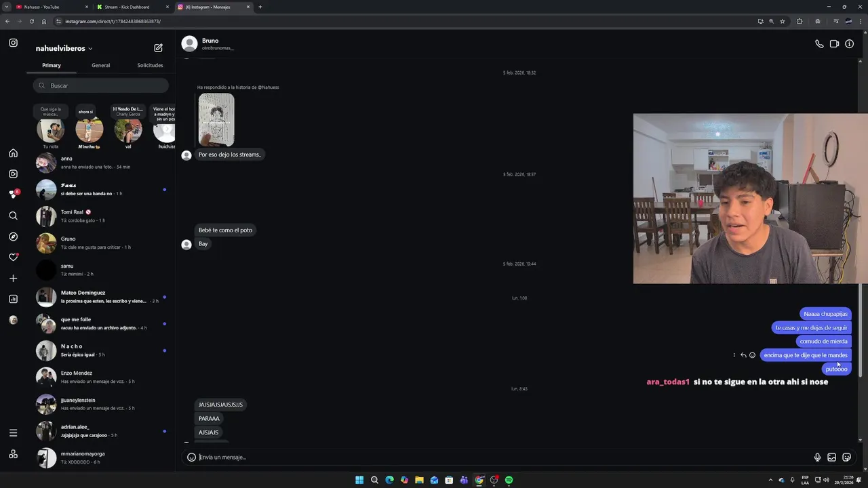The width and height of the screenshot is (868, 488).
Task: Click the add image icon
Action: tap(831, 457)
